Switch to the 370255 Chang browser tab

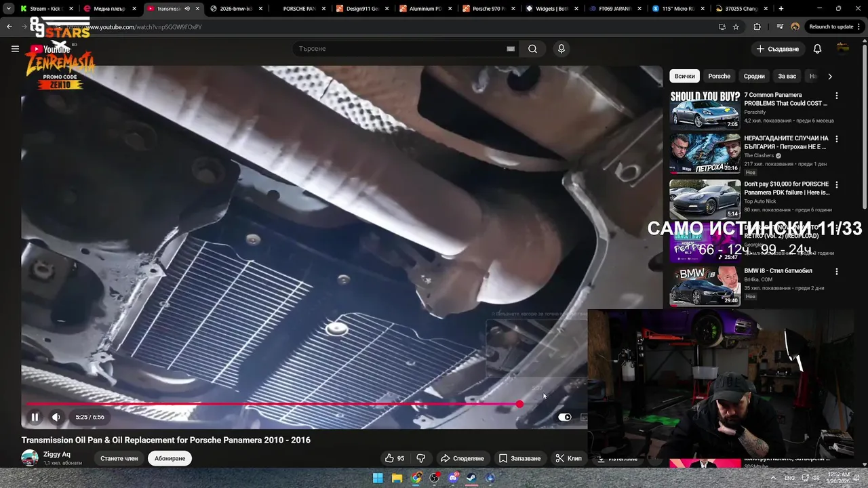coord(741,9)
